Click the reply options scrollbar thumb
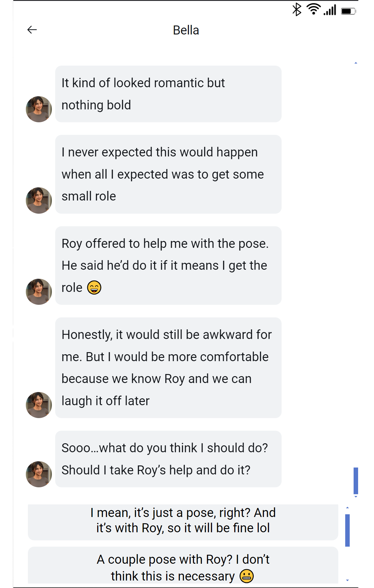Image resolution: width=374 pixels, height=588 pixels. 347,530
